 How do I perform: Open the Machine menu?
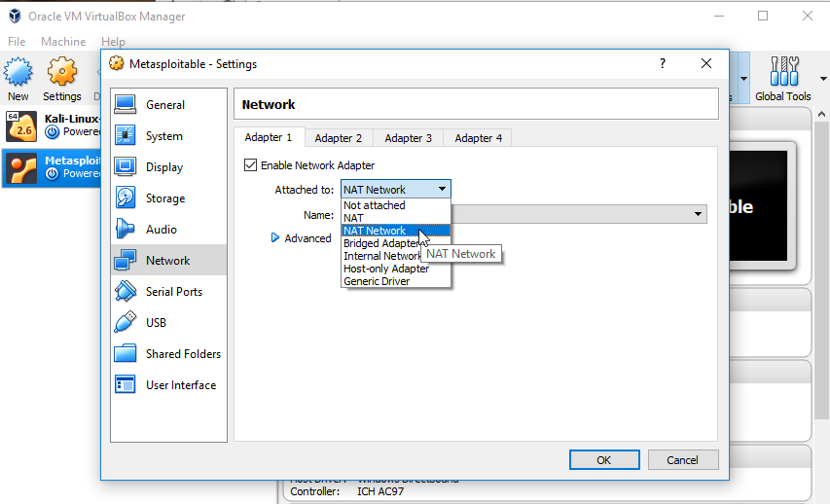click(x=63, y=41)
